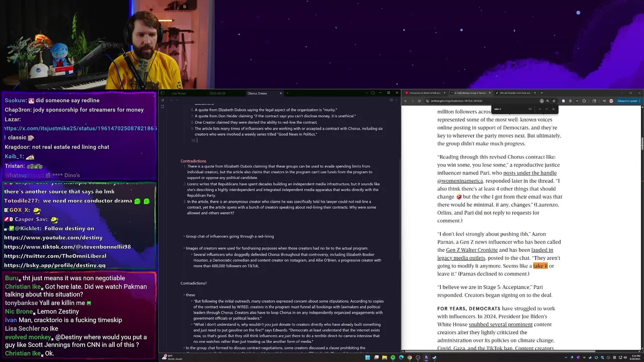Open Obsidian note more options menu
Image resolution: width=644 pixels, height=362 pixels.
pyautogui.click(x=396, y=100)
